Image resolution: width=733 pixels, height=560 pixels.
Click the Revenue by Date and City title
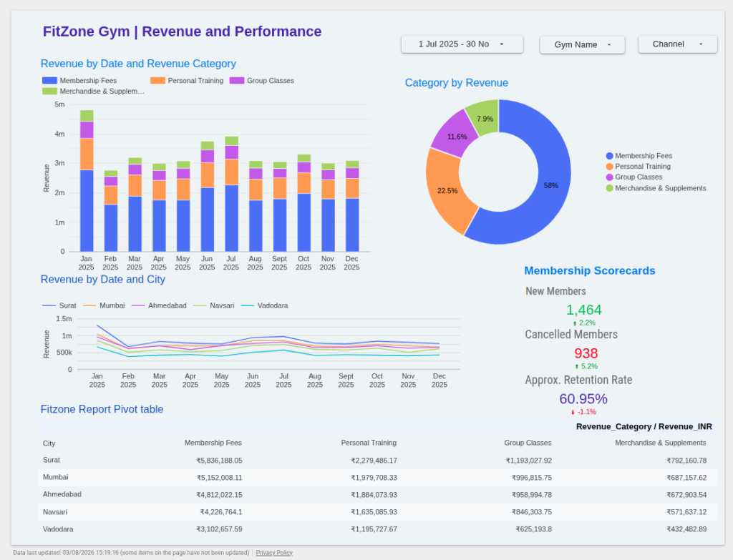point(103,280)
